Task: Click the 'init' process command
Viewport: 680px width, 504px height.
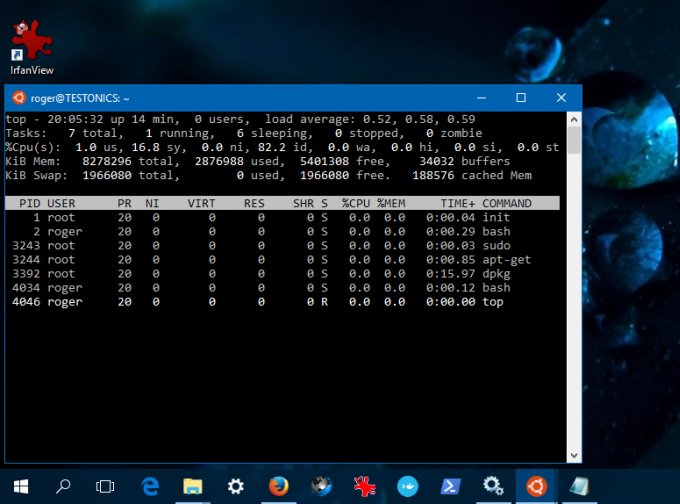Action: click(x=496, y=217)
